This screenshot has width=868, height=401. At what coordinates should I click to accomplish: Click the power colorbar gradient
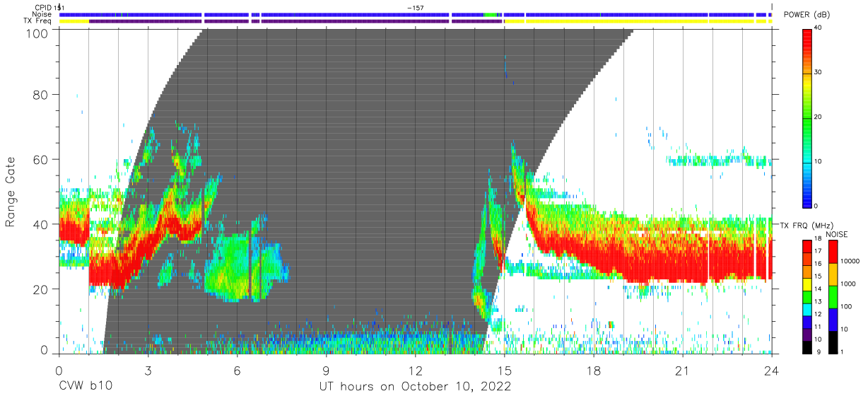(808, 117)
